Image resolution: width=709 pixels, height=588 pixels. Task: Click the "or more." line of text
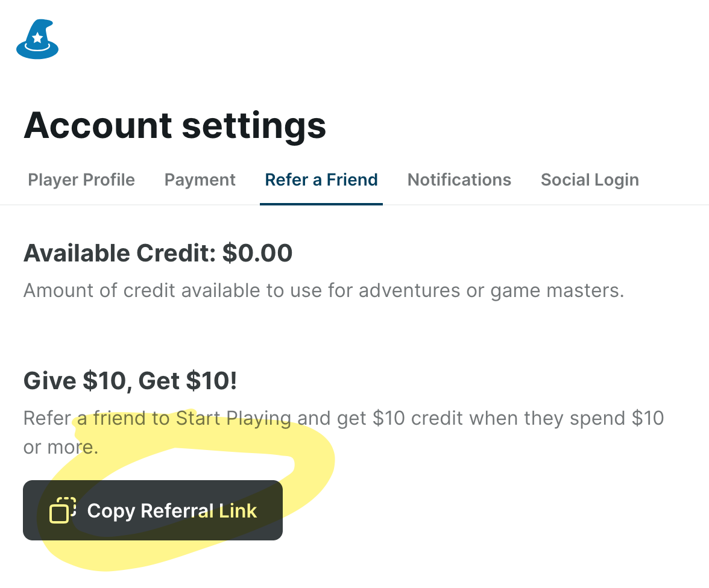pyautogui.click(x=60, y=448)
